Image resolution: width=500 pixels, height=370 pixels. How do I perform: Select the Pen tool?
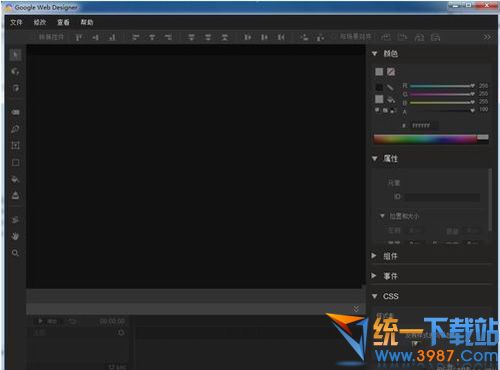[x=15, y=129]
